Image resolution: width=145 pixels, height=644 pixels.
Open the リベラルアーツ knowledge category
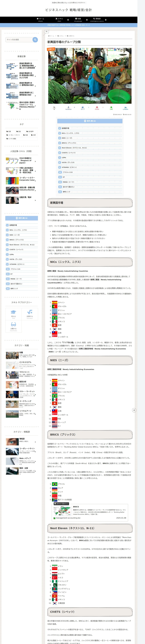click(21, 414)
